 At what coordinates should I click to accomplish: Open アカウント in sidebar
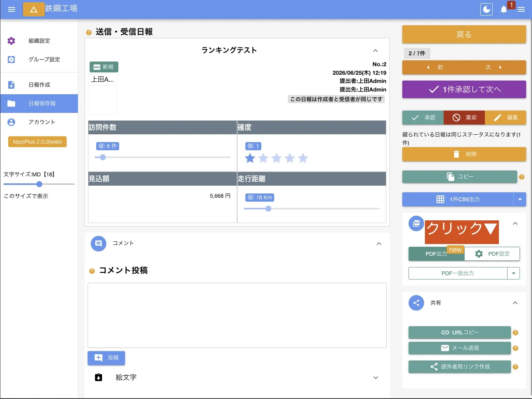(39, 122)
